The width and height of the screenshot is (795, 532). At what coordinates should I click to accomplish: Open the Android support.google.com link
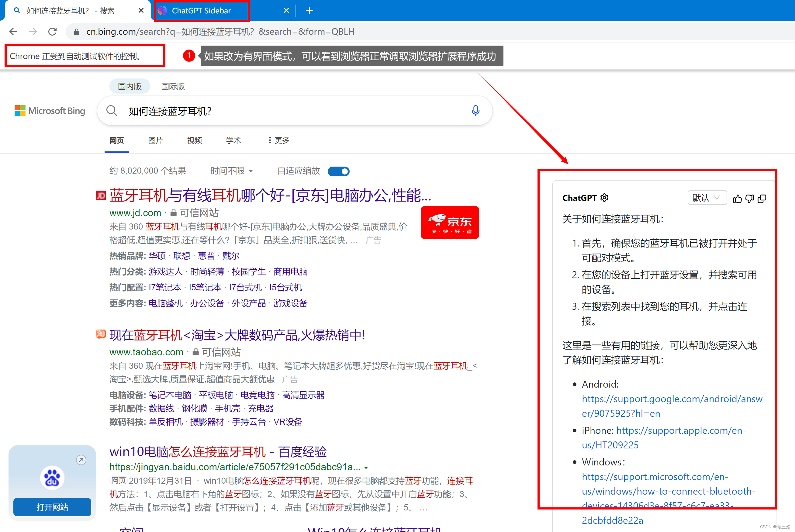(672, 406)
